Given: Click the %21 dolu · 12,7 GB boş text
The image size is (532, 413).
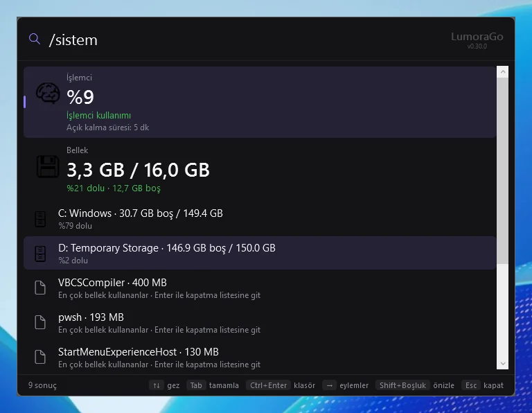Looking at the screenshot, I should coord(114,188).
